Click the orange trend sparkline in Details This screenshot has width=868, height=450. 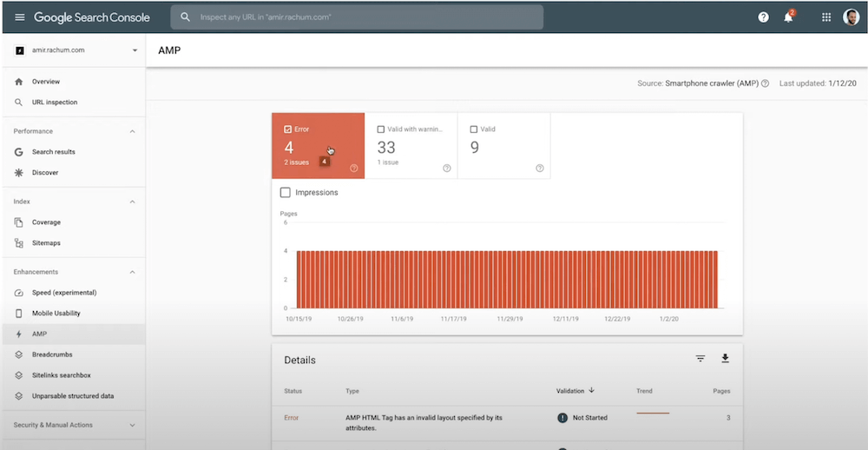coord(653,414)
